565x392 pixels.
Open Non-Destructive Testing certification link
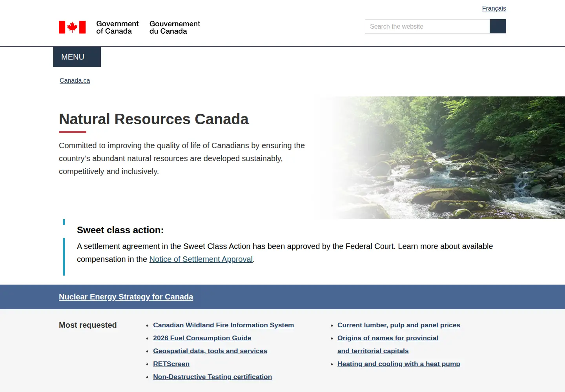(212, 377)
